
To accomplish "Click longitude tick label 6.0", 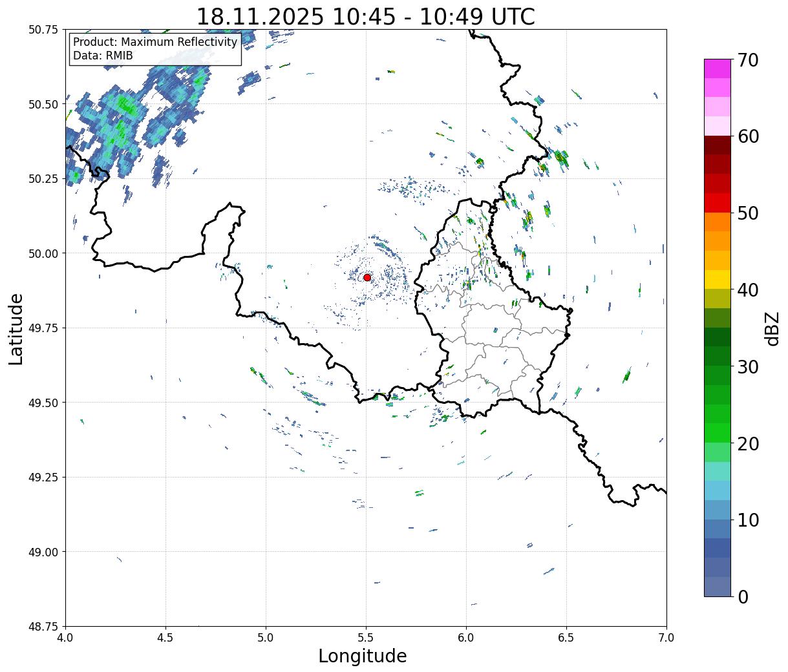I will coord(466,638).
